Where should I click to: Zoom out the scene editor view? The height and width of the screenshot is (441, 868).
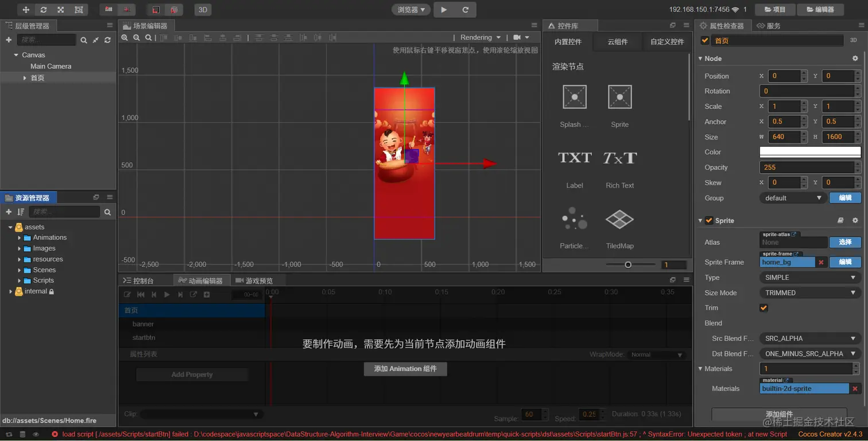click(137, 37)
